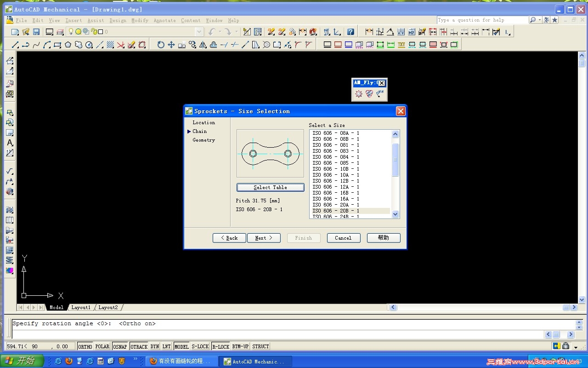Click the Back button in dialog
588x368 pixels.
coord(229,238)
